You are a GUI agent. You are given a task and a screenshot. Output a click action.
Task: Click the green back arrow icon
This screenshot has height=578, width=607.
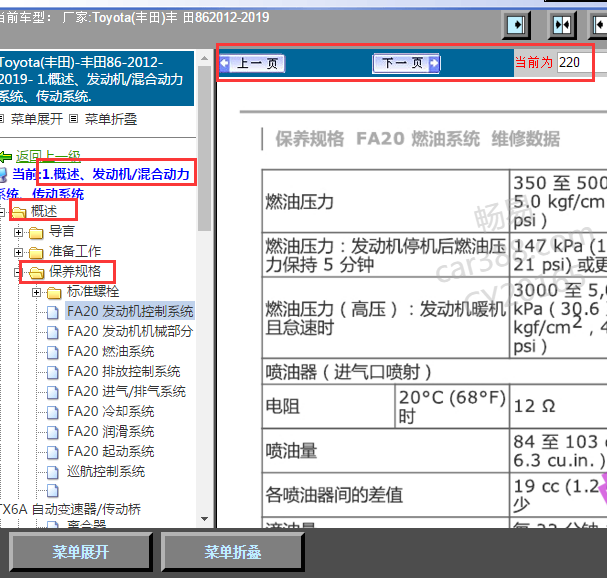[x=6, y=156]
